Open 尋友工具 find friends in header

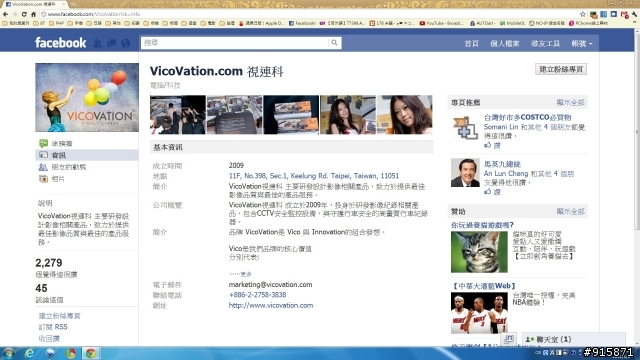tap(545, 43)
